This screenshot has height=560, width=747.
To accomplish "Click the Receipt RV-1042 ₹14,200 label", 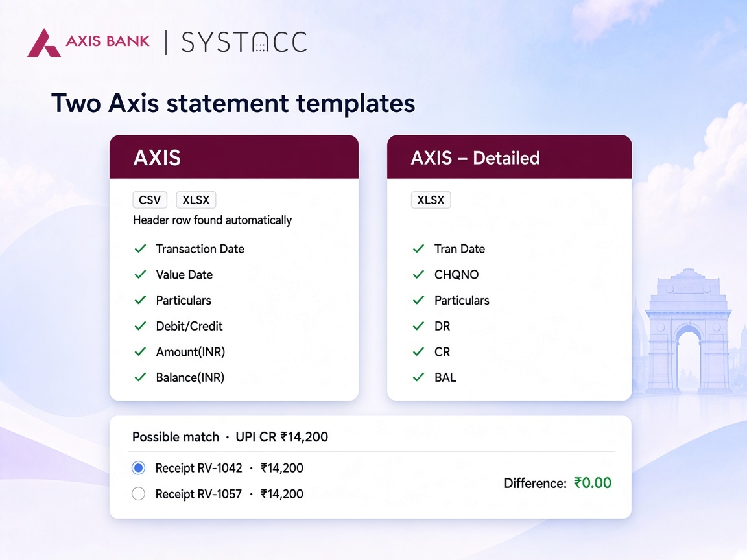I will pyautogui.click(x=229, y=468).
